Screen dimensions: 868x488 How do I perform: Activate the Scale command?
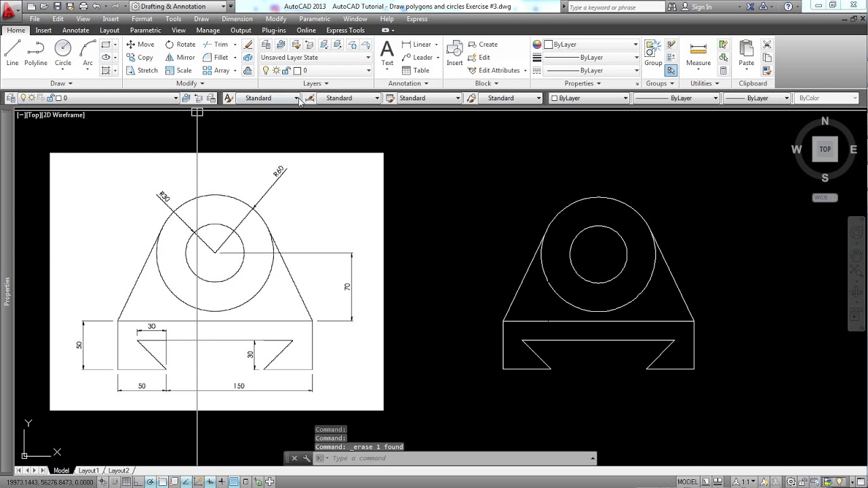(178, 70)
